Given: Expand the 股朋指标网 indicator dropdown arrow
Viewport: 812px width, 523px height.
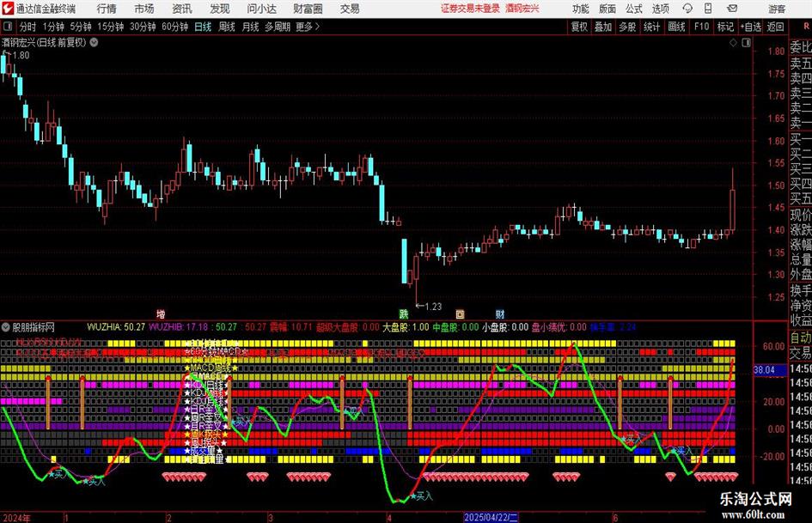Looking at the screenshot, I should click(x=6, y=327).
